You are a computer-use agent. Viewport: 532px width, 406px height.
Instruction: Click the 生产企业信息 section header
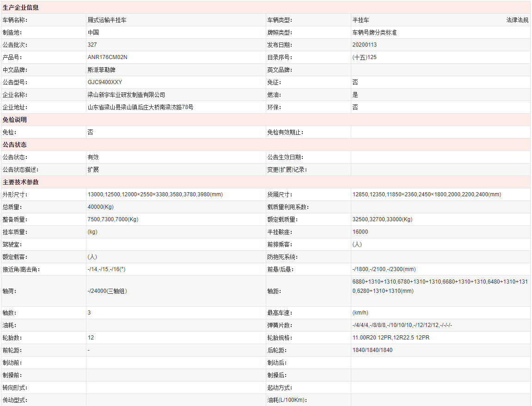(x=21, y=7)
